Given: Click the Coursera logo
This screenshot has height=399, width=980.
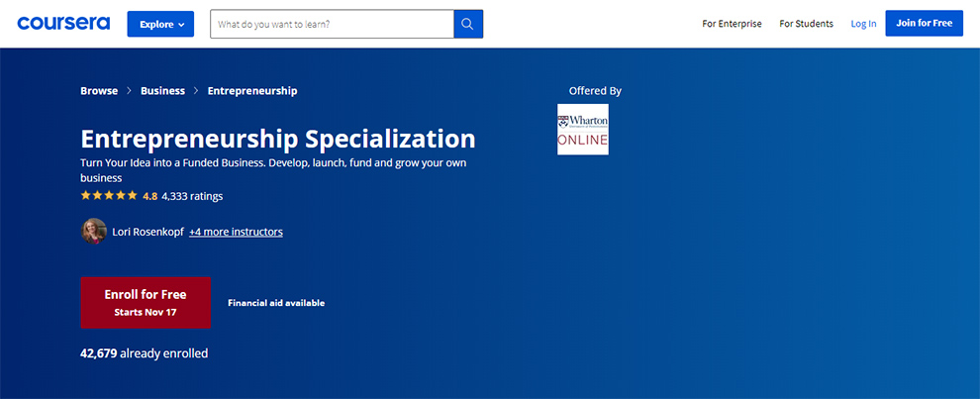Looking at the screenshot, I should click(x=64, y=23).
